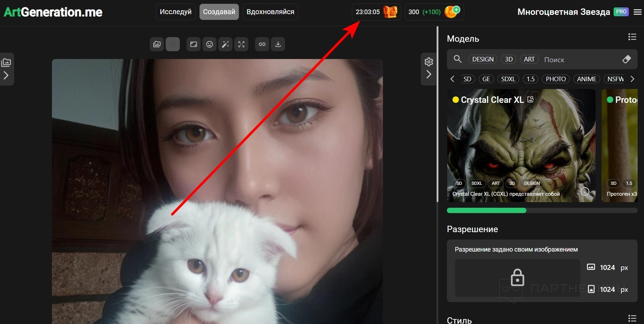Screen dimensions: 644x324
Task: Click the 23:03:05 timer chest button
Action: click(x=376, y=12)
